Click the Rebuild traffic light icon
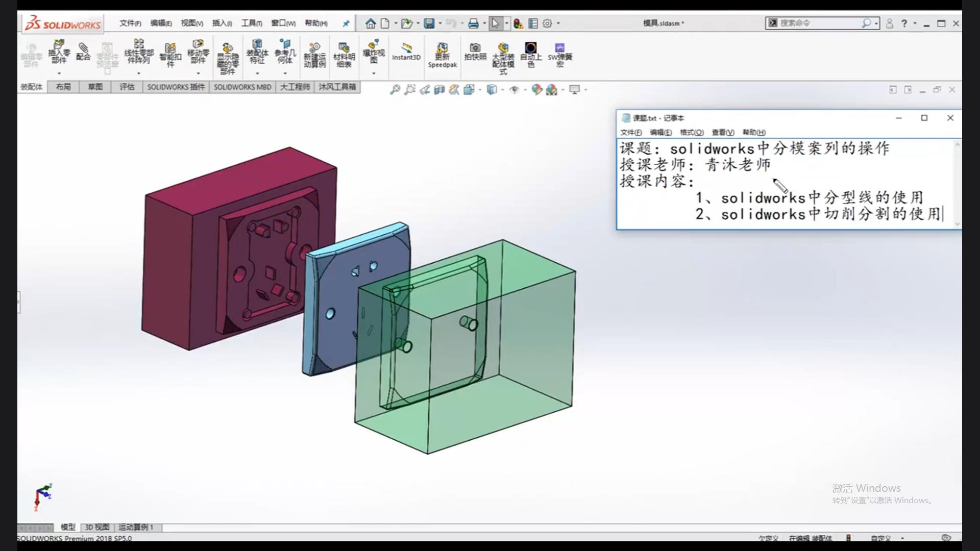This screenshot has width=980, height=551. tap(519, 23)
